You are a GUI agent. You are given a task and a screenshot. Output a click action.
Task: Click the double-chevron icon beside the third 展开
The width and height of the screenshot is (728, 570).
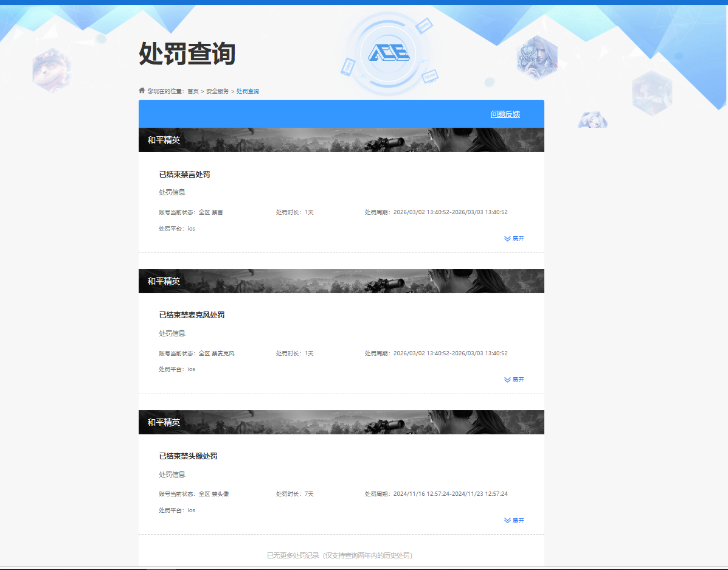(506, 520)
